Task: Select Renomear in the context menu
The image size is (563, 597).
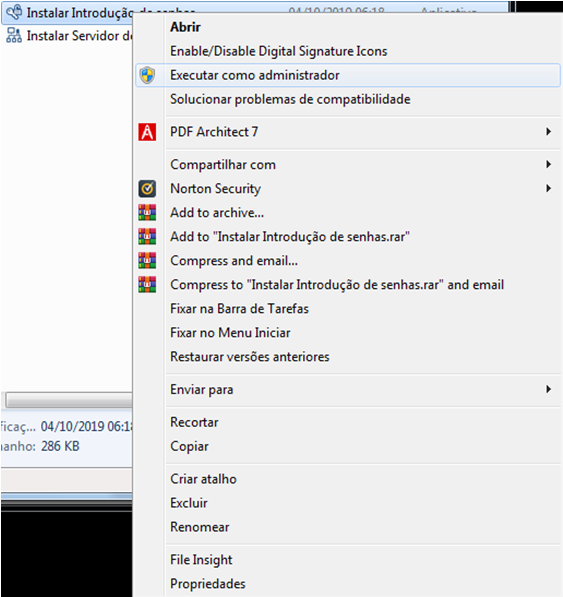Action: pyautogui.click(x=199, y=527)
